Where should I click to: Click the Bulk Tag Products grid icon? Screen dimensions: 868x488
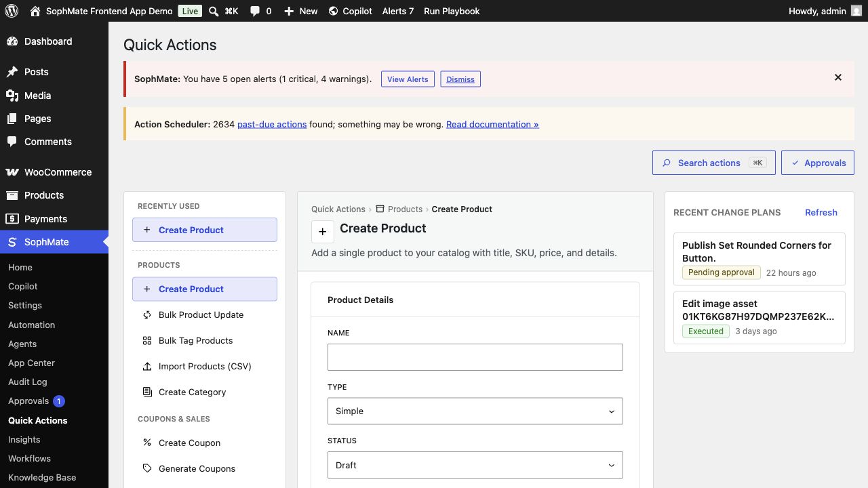pyautogui.click(x=147, y=340)
